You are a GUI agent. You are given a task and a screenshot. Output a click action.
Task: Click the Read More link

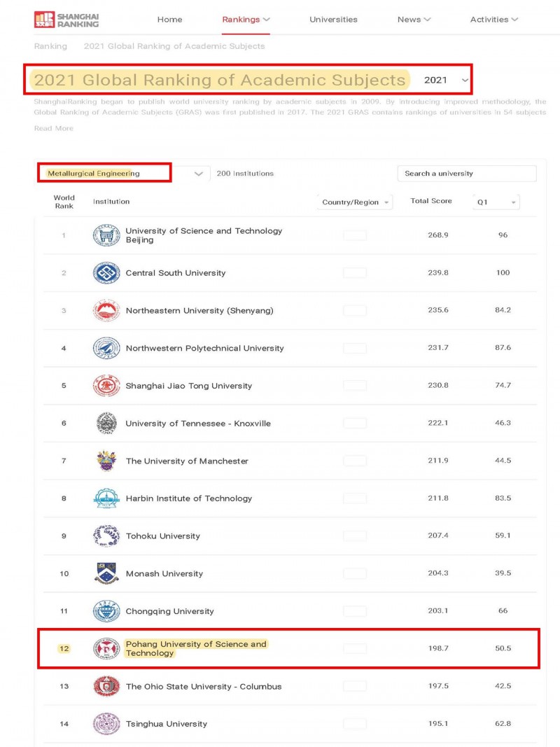54,128
